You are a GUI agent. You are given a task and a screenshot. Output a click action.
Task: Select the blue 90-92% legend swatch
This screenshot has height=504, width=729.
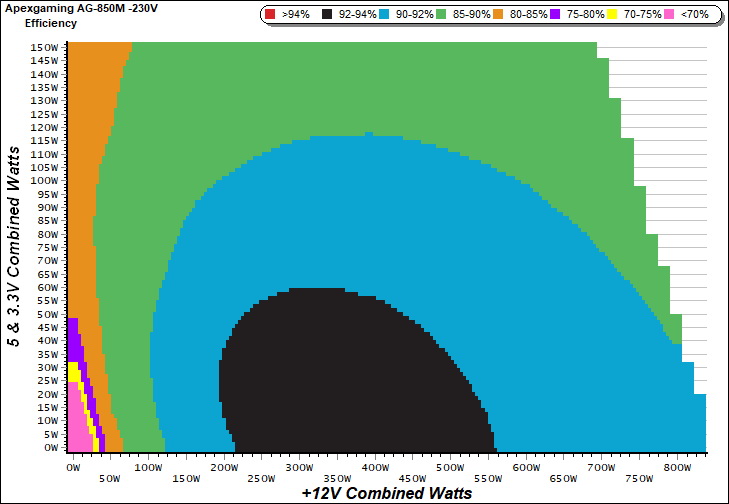pos(387,15)
